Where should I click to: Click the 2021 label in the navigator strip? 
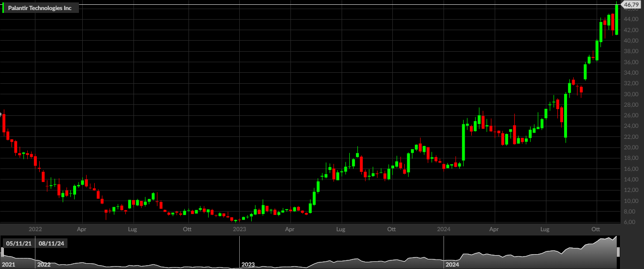click(8, 264)
